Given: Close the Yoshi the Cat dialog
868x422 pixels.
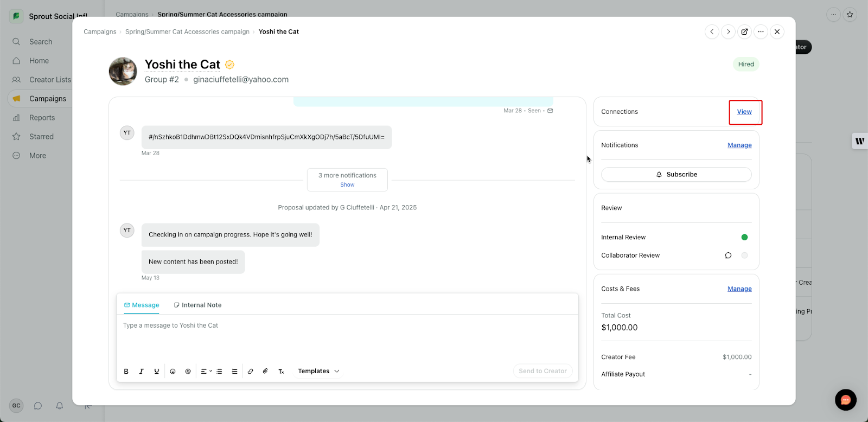Looking at the screenshot, I should point(777,31).
